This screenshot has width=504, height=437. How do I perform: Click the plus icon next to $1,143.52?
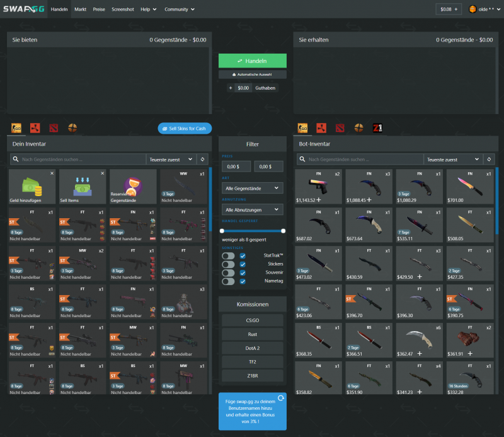point(319,200)
